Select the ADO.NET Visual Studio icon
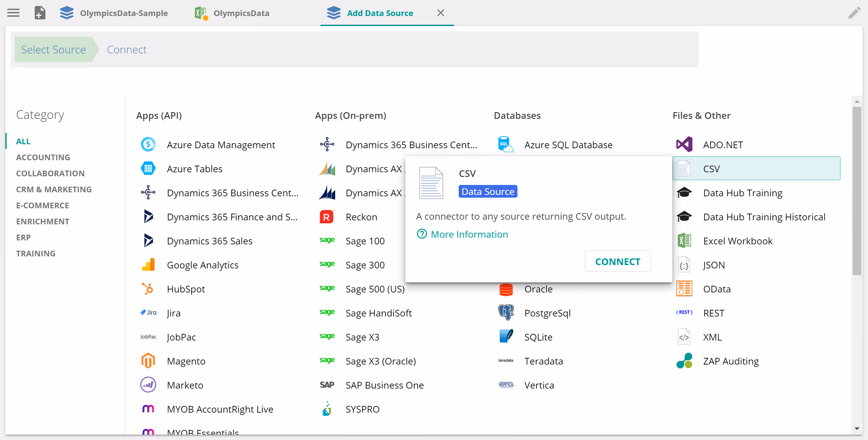Screen dimensions: 868x440 click(x=684, y=145)
